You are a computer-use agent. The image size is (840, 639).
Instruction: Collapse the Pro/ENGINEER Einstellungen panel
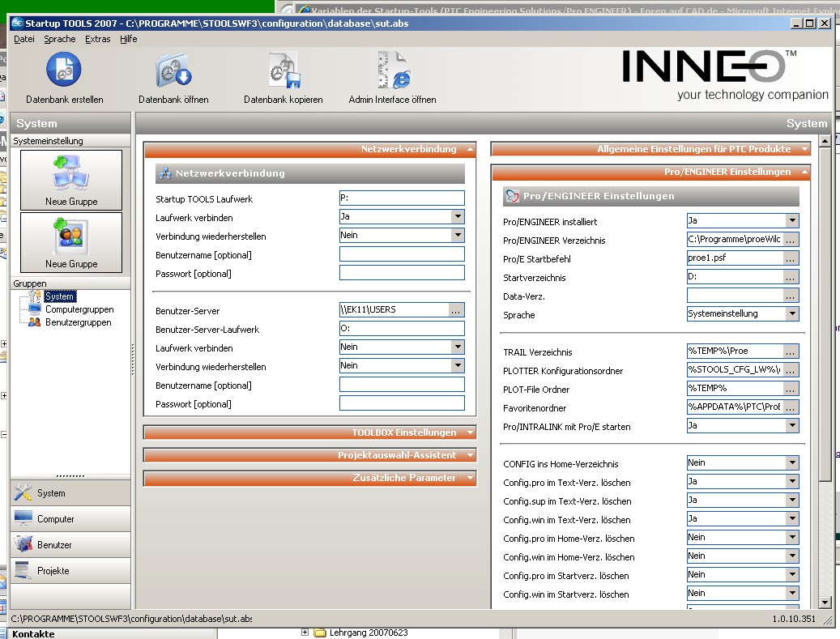[804, 172]
